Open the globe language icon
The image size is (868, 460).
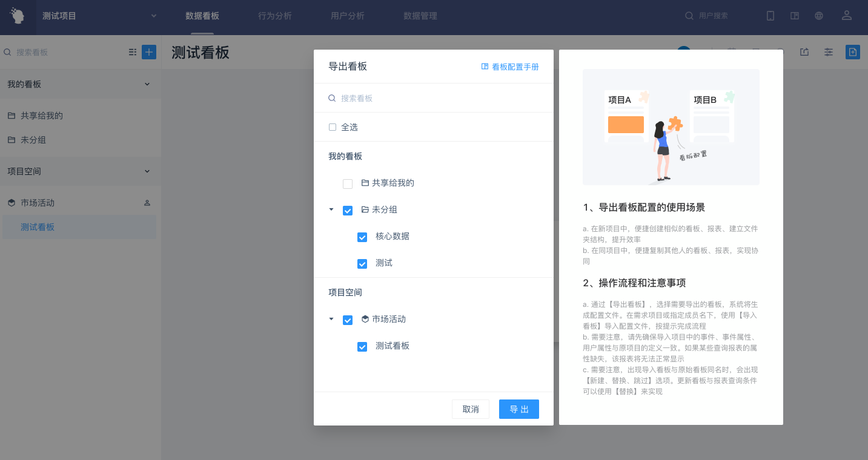click(819, 16)
